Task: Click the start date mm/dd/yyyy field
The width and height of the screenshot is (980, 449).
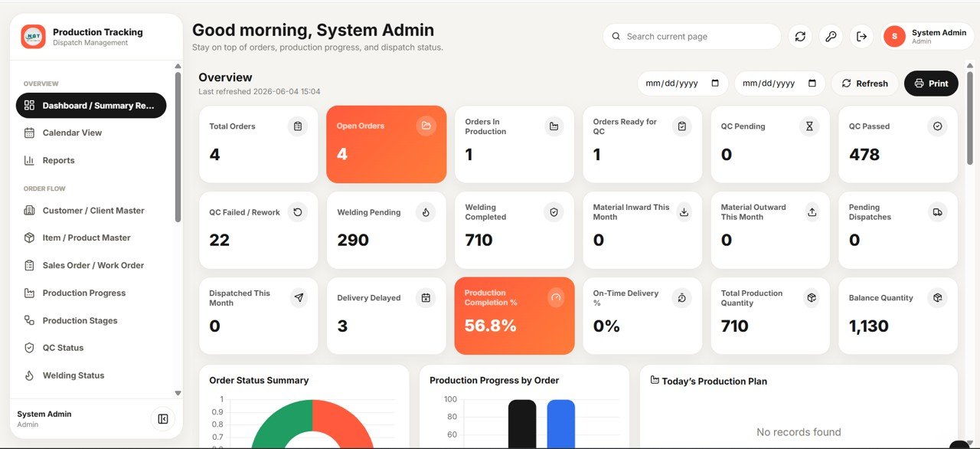Action: point(683,84)
